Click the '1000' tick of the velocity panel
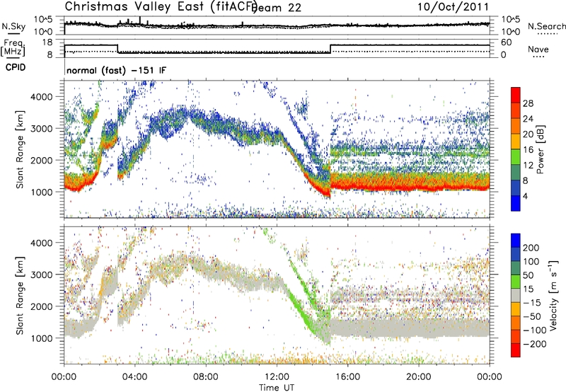Image resolution: width=566 pixels, height=392 pixels. (x=42, y=338)
